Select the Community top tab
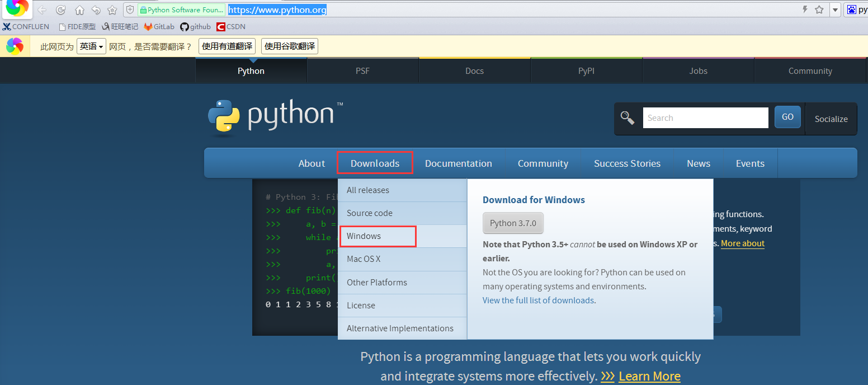The height and width of the screenshot is (385, 868). coord(810,71)
